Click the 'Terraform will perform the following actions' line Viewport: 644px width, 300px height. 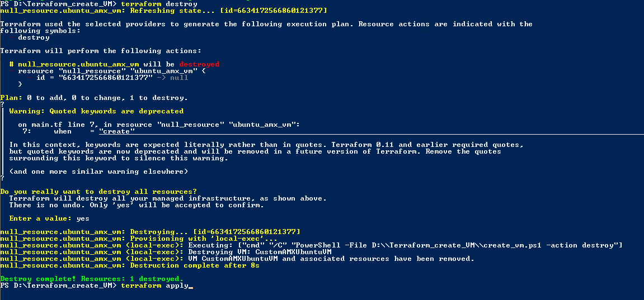click(101, 51)
